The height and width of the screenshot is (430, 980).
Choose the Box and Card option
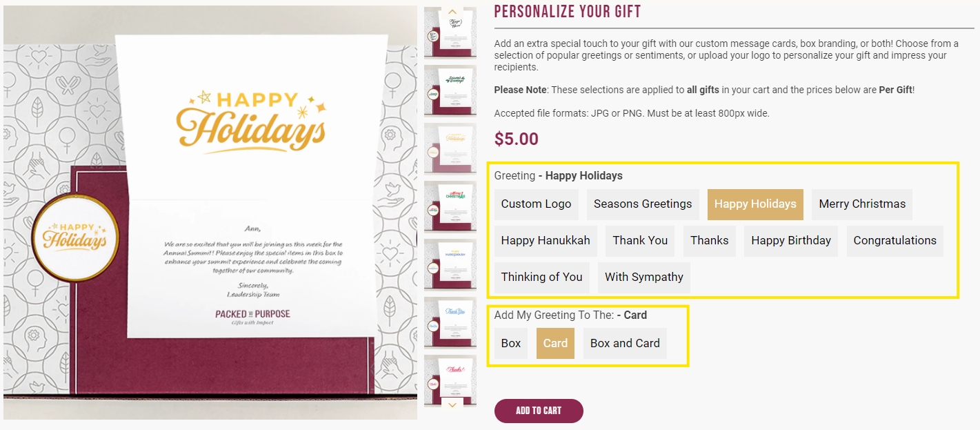(625, 344)
